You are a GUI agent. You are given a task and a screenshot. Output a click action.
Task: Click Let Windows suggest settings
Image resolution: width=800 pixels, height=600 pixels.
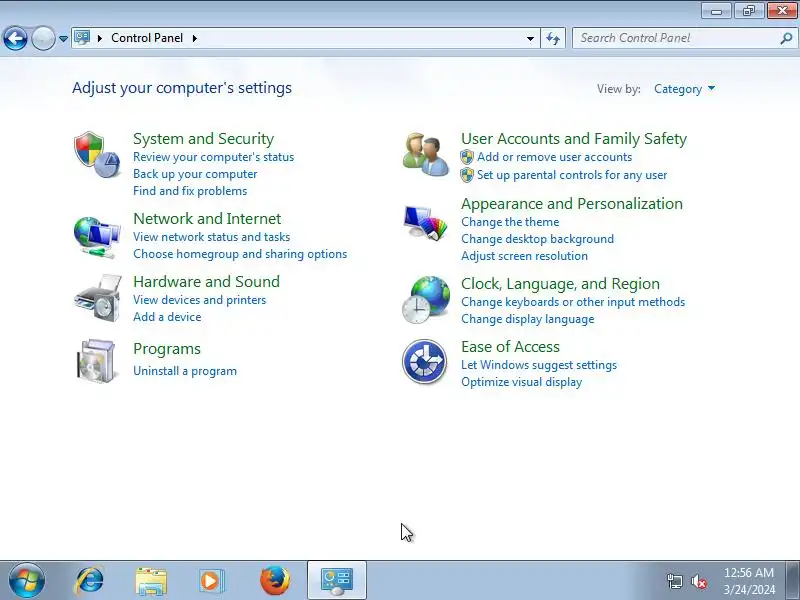click(539, 365)
